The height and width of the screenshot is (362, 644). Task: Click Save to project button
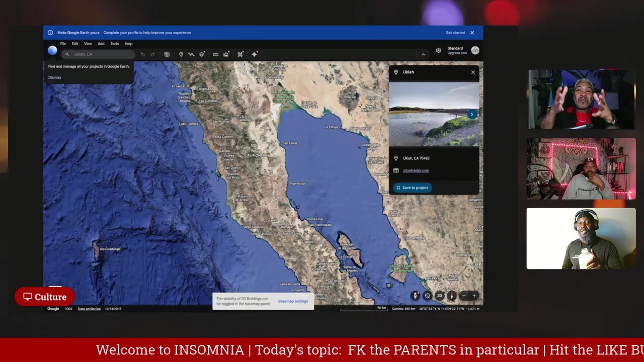pyautogui.click(x=412, y=188)
